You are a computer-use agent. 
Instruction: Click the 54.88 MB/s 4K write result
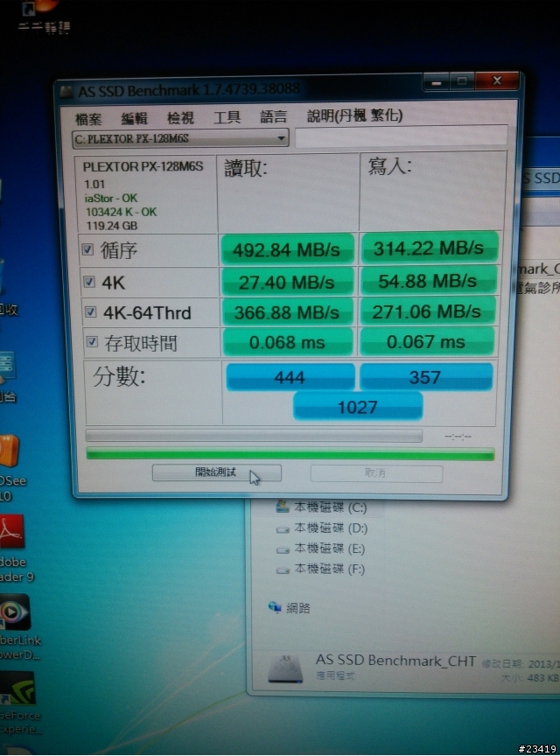click(x=429, y=281)
